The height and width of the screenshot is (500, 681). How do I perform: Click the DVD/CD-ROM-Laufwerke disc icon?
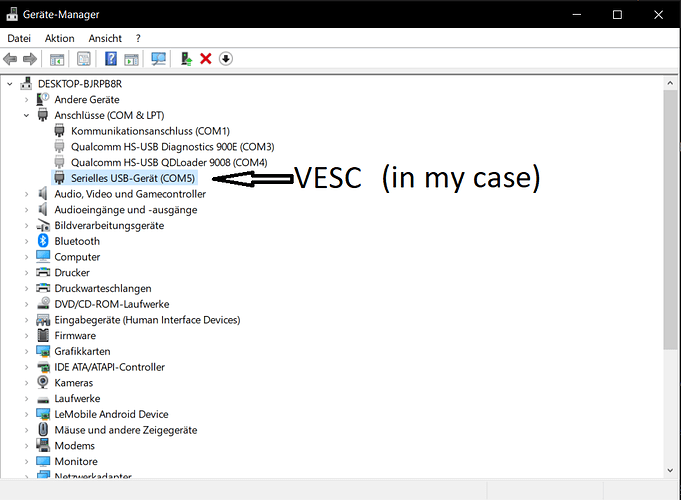tap(43, 304)
